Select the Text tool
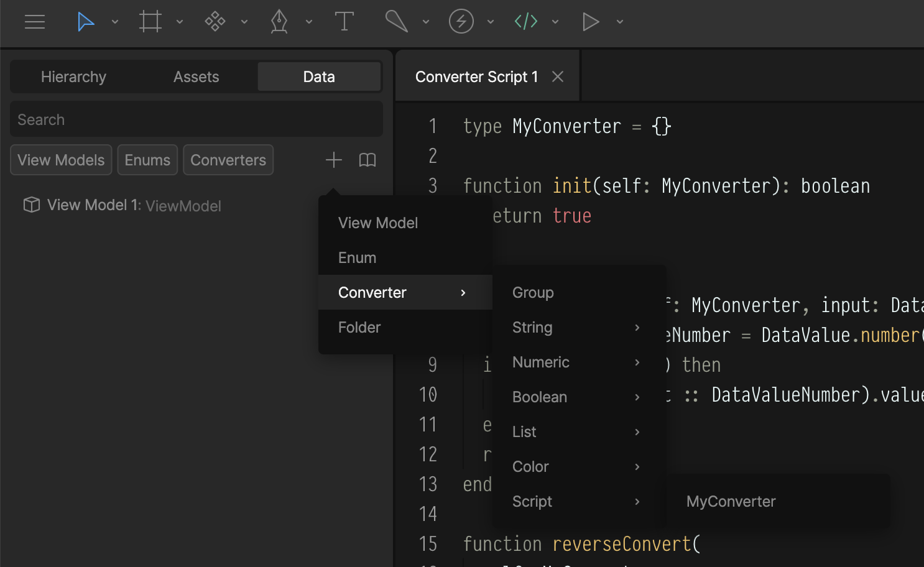The width and height of the screenshot is (924, 567). tap(344, 22)
